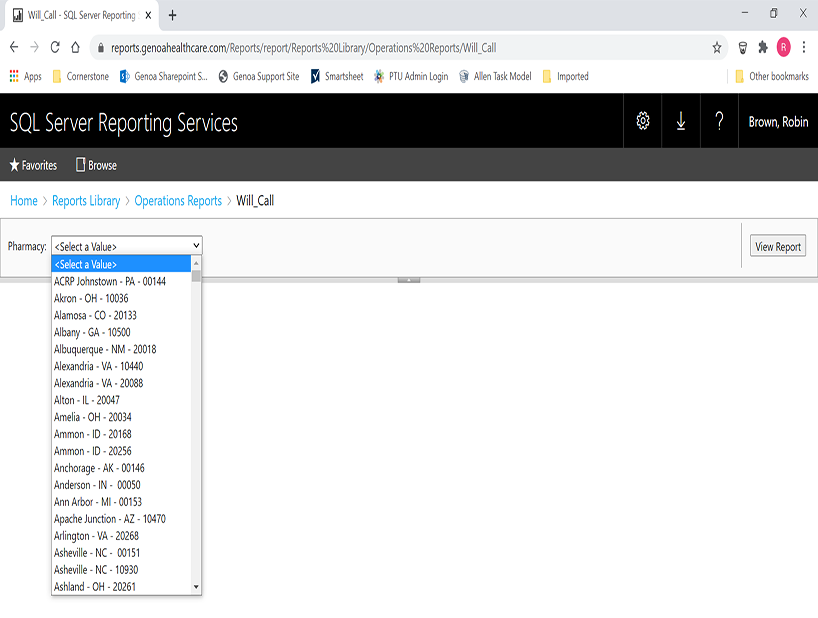The height and width of the screenshot is (618, 818).
Task: Click the dropdown list scroll down arrow
Action: [x=196, y=587]
